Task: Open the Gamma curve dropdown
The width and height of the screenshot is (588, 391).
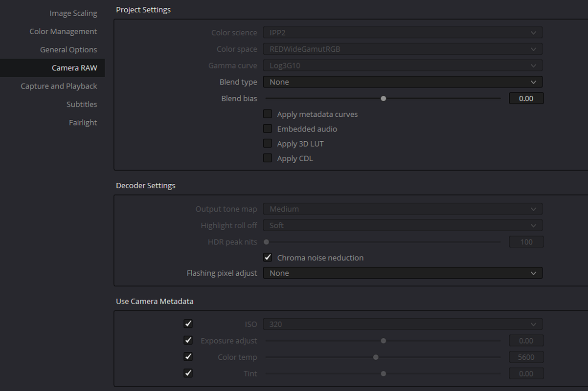Action: (403, 65)
